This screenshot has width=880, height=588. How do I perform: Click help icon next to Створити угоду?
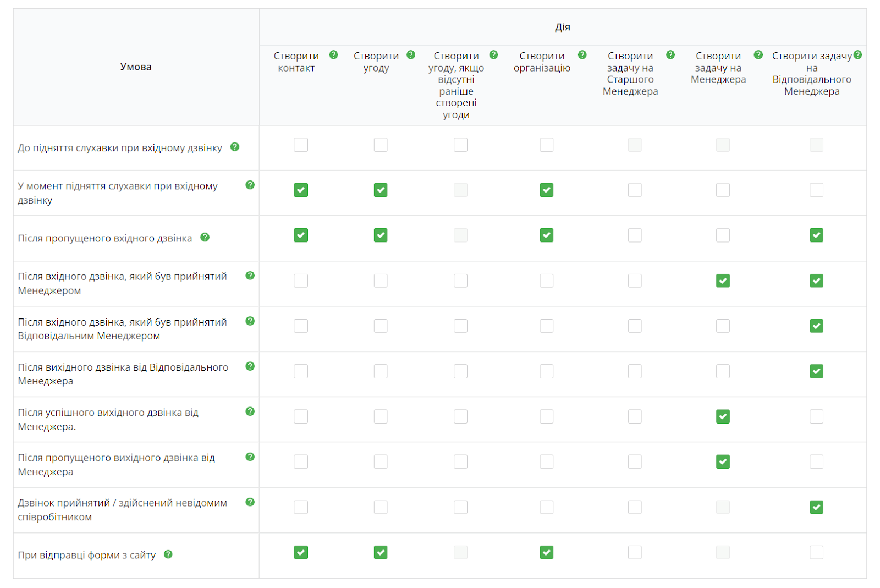(x=411, y=55)
